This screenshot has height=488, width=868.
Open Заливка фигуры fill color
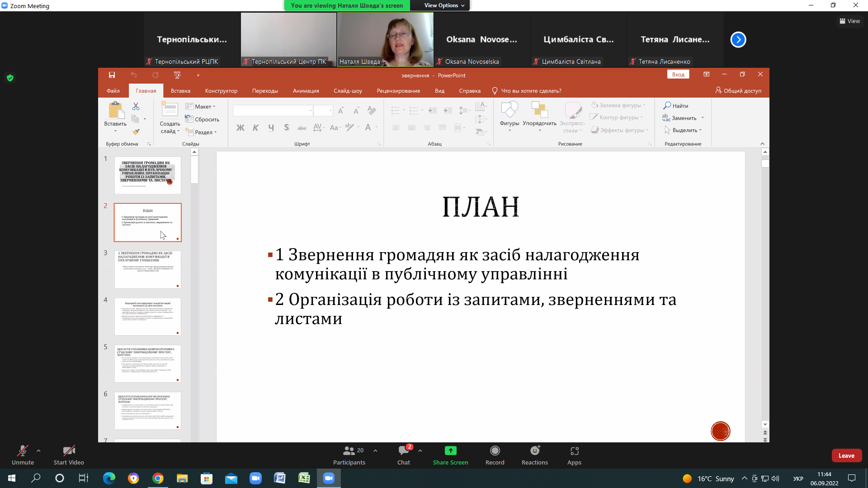618,105
